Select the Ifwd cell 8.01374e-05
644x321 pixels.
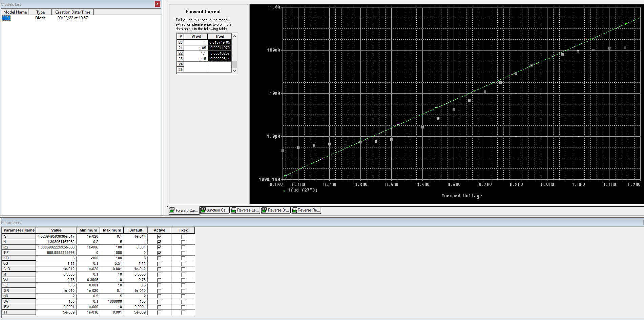coord(220,42)
